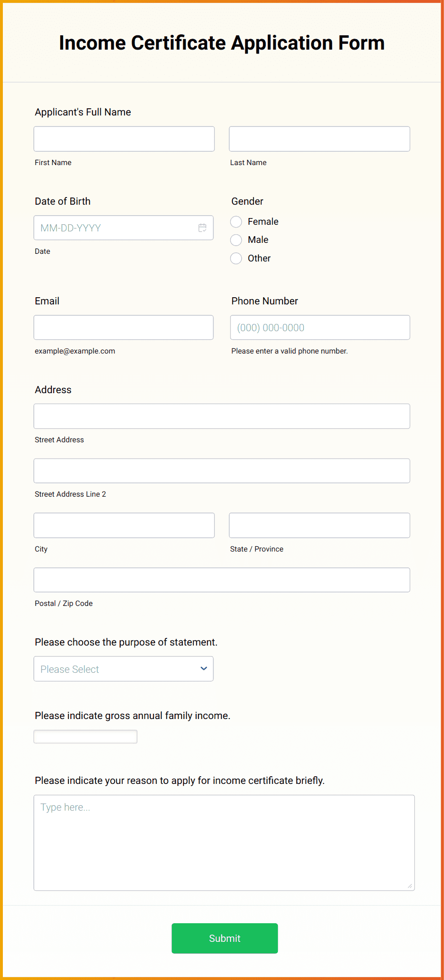This screenshot has height=980, width=444.
Task: Click the Street Address Line 2 field
Action: click(x=222, y=470)
